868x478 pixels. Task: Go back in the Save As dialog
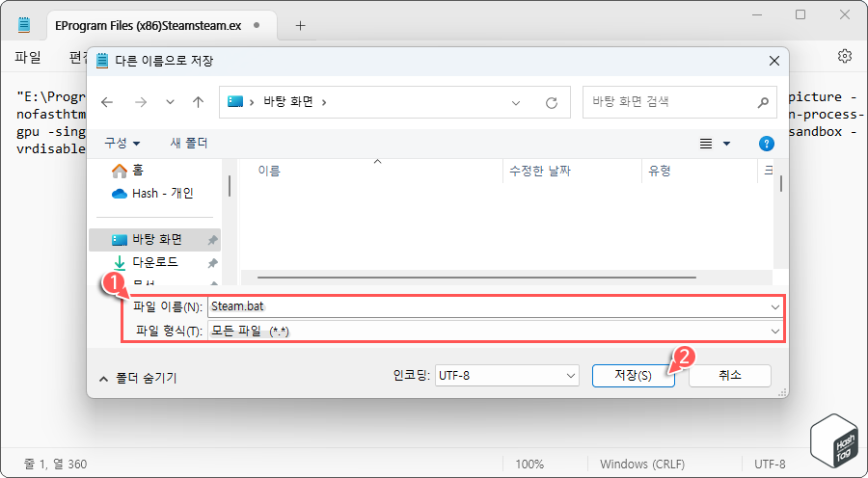107,102
